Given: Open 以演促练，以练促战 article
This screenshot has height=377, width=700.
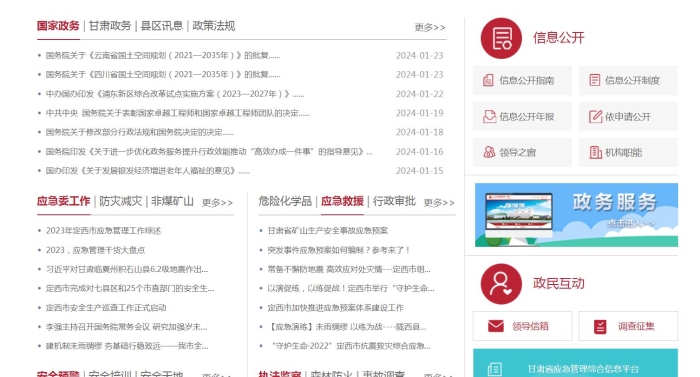Looking at the screenshot, I should (350, 289).
